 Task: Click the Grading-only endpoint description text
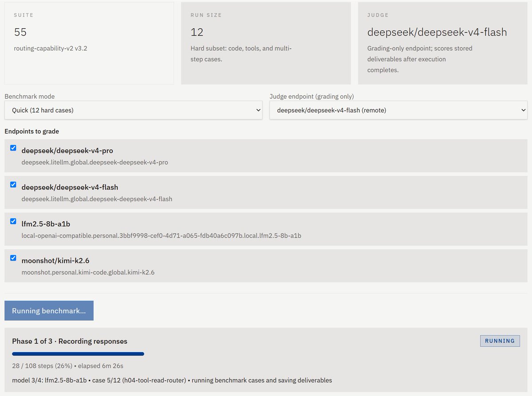click(x=420, y=59)
